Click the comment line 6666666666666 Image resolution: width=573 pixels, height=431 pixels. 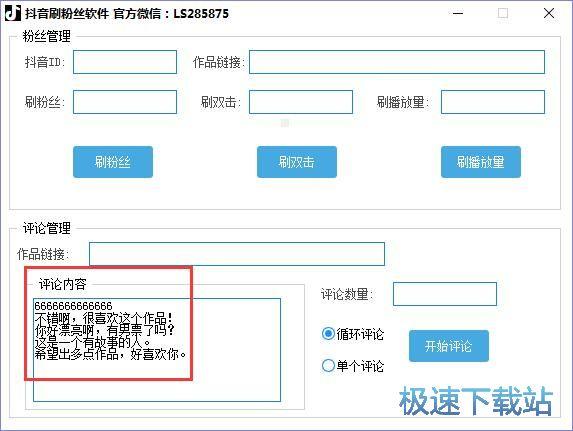(x=73, y=306)
